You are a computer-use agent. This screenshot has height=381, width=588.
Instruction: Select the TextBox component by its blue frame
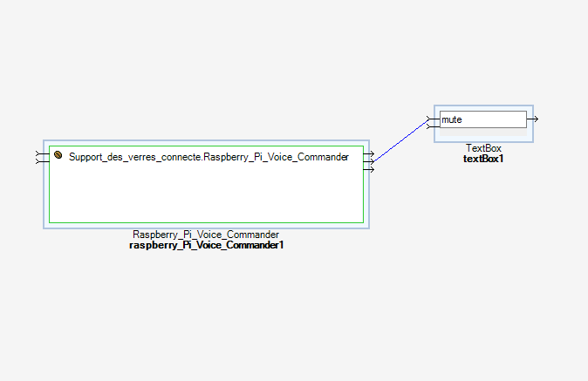point(483,139)
